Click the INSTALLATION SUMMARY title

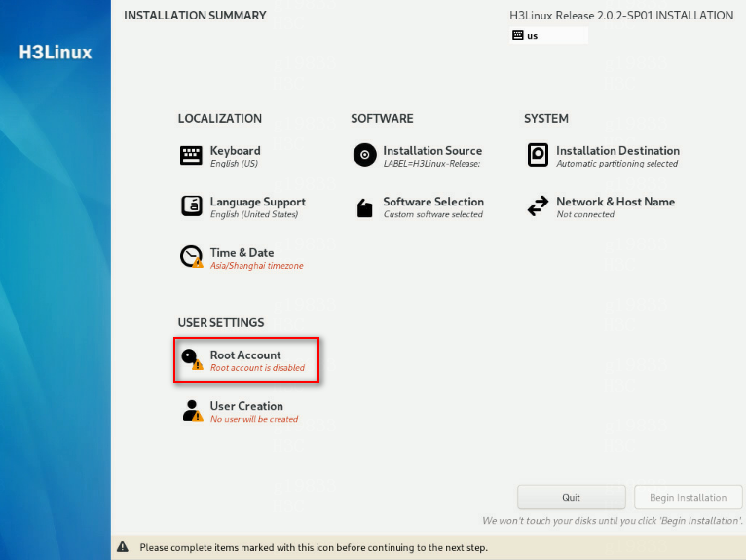tap(195, 16)
